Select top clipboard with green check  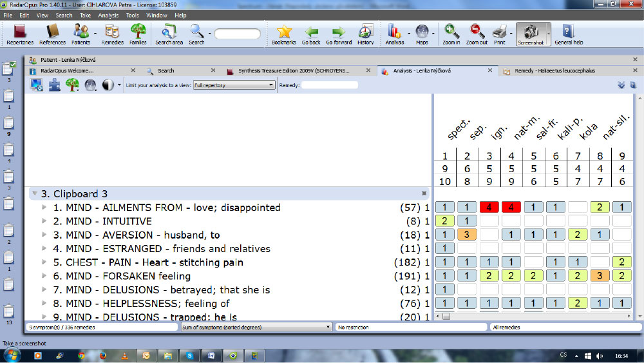tap(9, 68)
